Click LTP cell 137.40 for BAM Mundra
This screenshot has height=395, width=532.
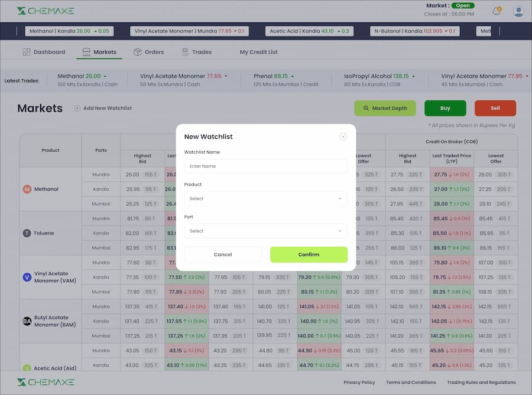point(187,306)
